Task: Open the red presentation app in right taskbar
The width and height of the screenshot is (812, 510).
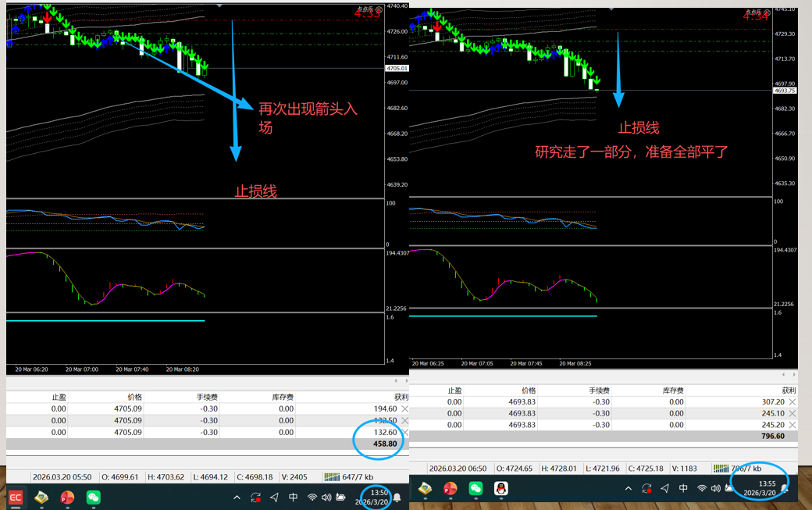Action: (450, 488)
